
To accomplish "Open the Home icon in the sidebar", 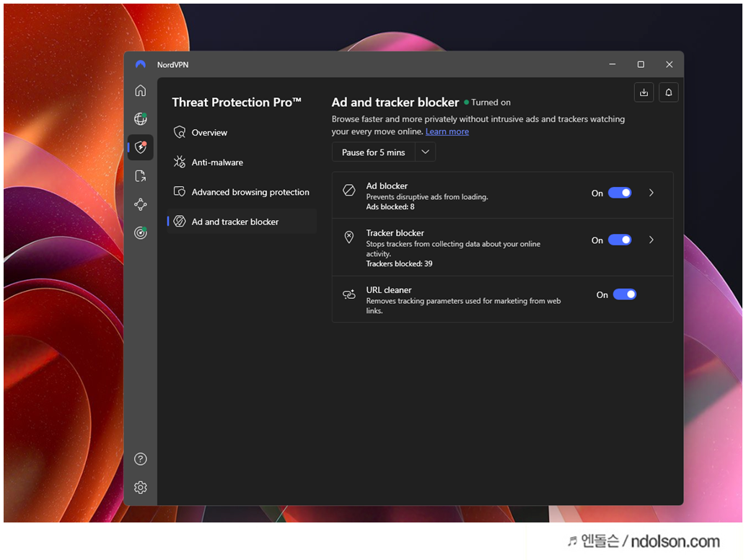I will coord(141,90).
